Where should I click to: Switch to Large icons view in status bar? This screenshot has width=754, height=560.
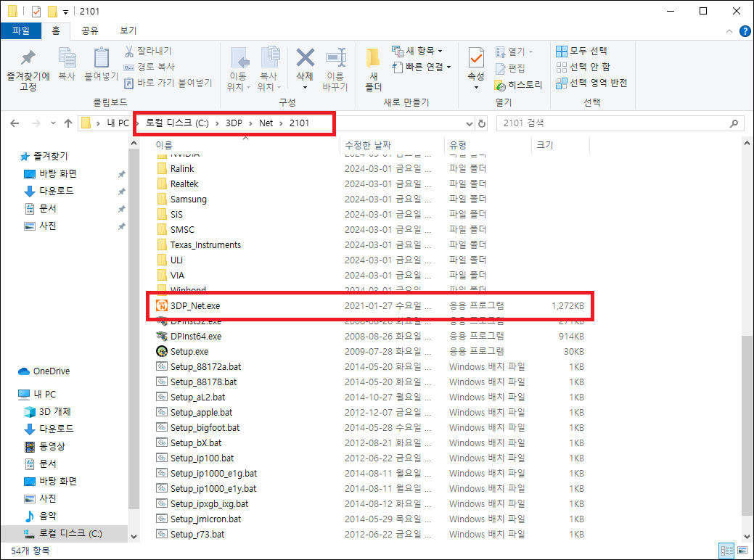click(x=742, y=551)
